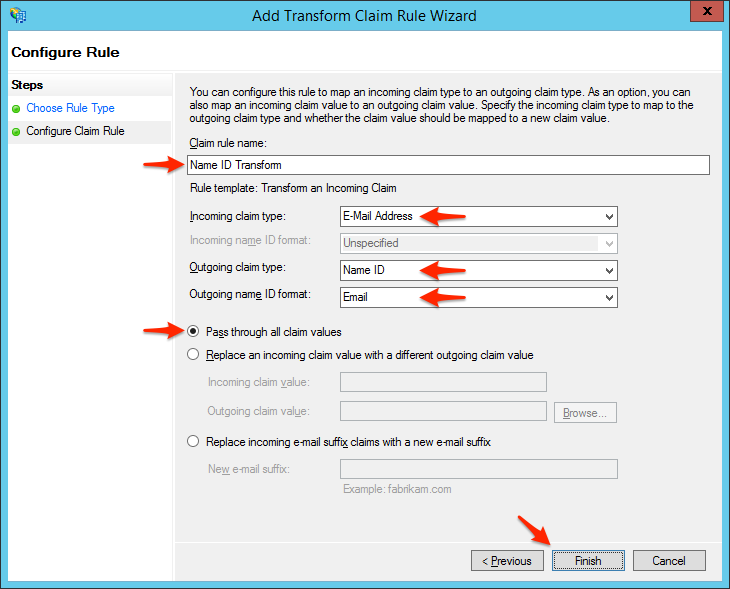Viewport: 730px width, 589px height.
Task: Select Pass through all claim values
Action: 193,332
